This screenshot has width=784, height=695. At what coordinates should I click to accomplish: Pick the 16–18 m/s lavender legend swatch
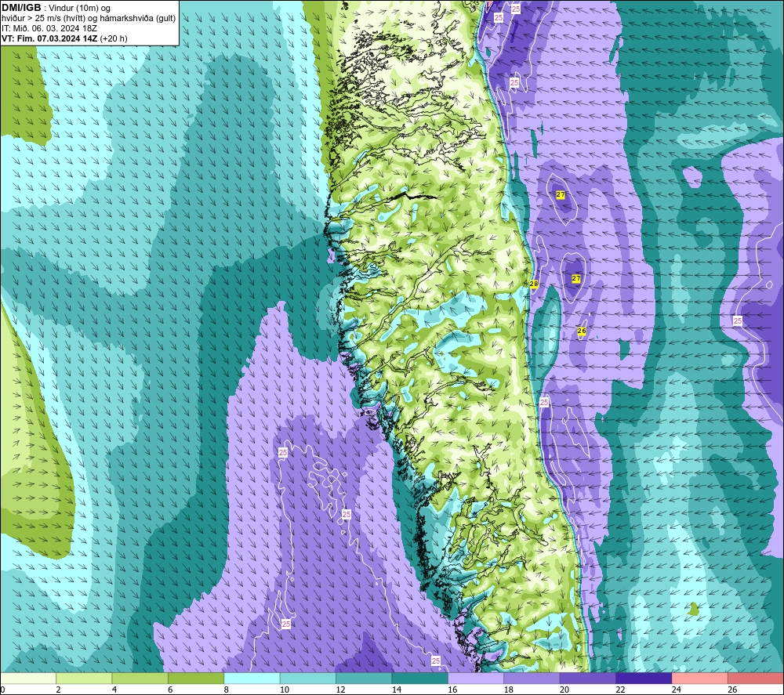(x=476, y=678)
